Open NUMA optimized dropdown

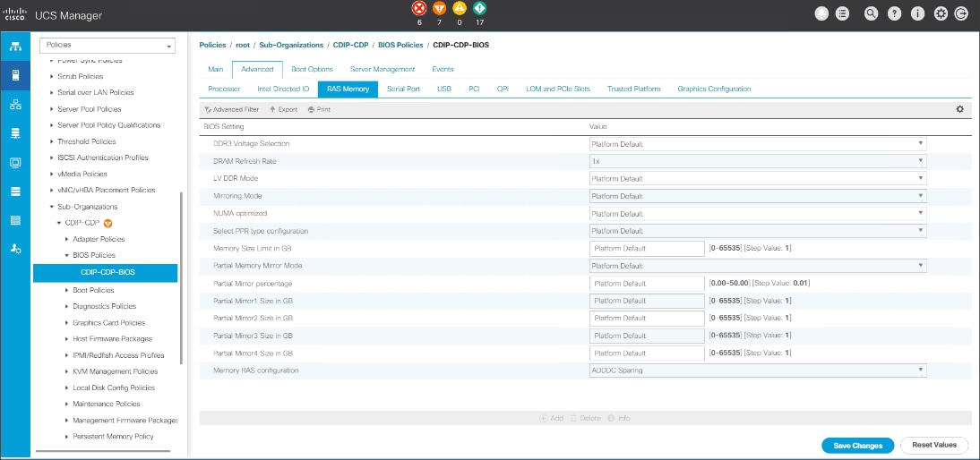tap(758, 214)
